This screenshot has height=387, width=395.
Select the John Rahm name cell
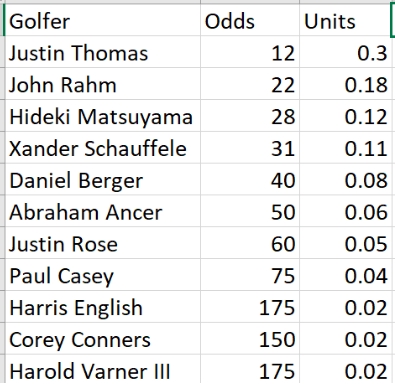pyautogui.click(x=103, y=84)
